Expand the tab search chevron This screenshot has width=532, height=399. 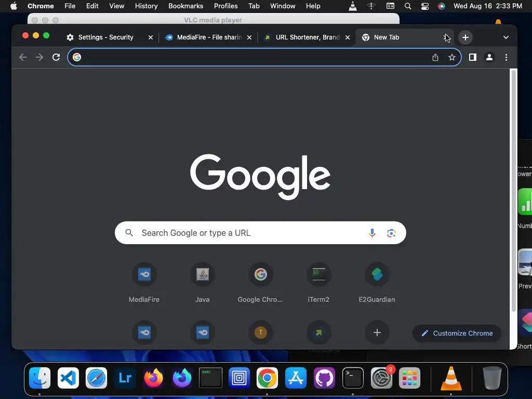[x=506, y=37]
